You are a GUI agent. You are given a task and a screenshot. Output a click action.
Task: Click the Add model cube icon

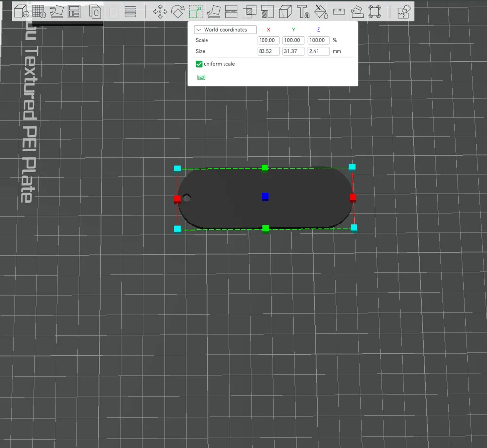(22, 12)
